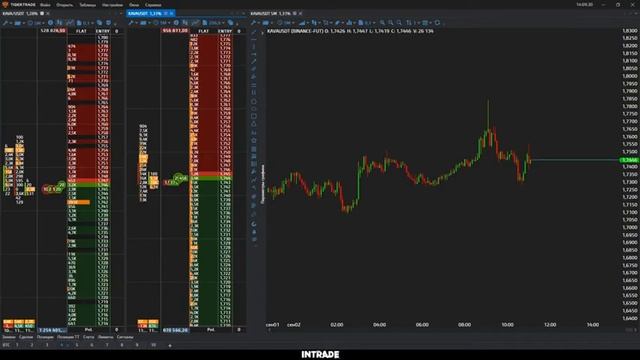Open the timeframe selector in second order book toolbar

pyautogui.click(x=162, y=23)
